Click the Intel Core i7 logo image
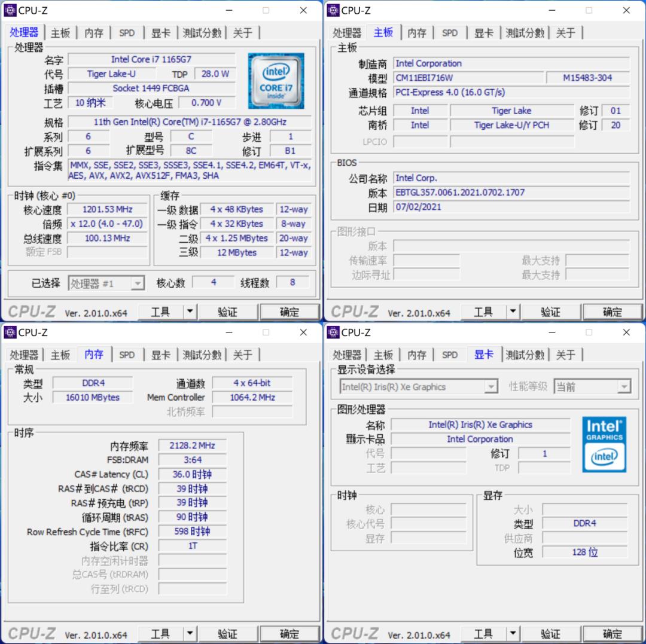Image resolution: width=646 pixels, height=644 pixels. (276, 80)
